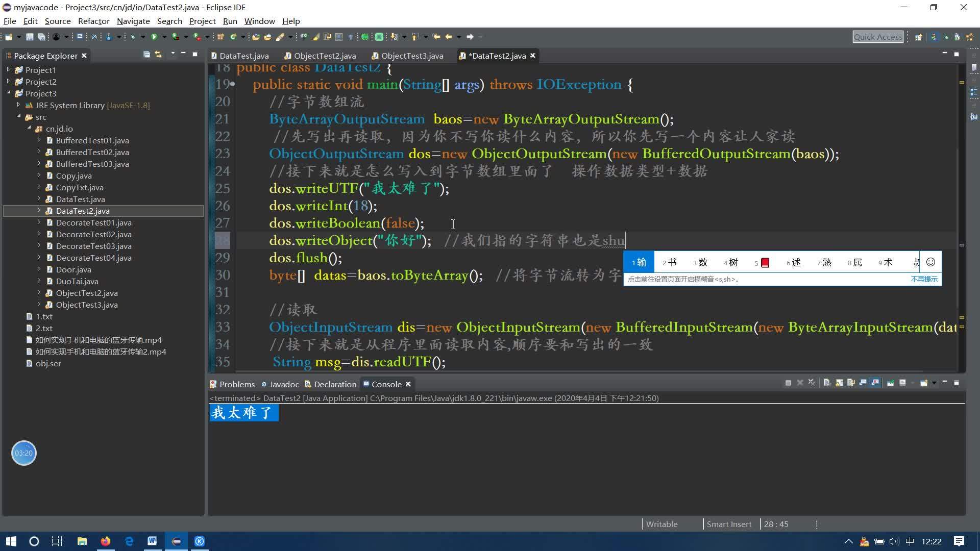Open the Navigate menu

pos(133,21)
